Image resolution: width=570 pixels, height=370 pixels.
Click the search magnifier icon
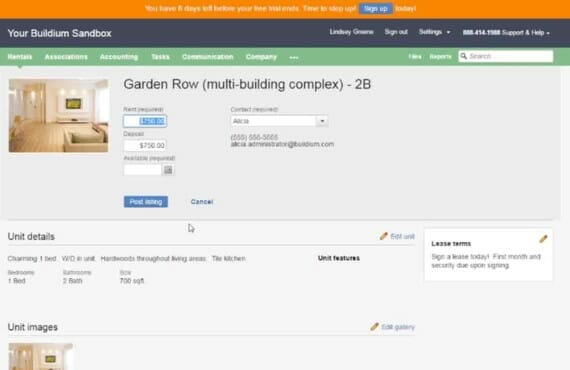click(x=463, y=56)
